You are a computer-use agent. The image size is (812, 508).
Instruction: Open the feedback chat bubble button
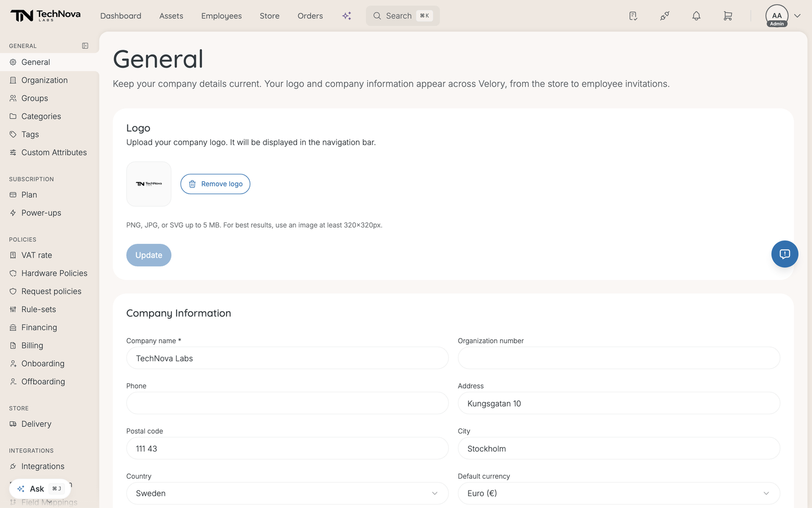pyautogui.click(x=785, y=254)
